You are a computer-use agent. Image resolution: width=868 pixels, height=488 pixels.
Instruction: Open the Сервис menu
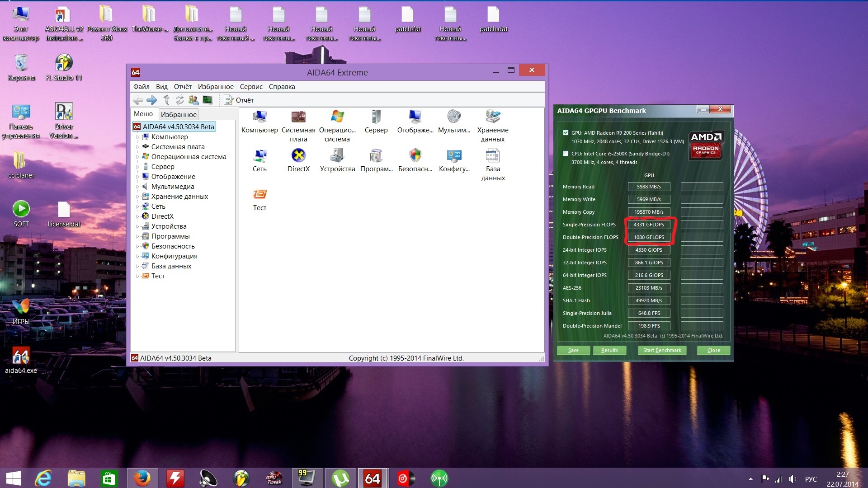(251, 87)
